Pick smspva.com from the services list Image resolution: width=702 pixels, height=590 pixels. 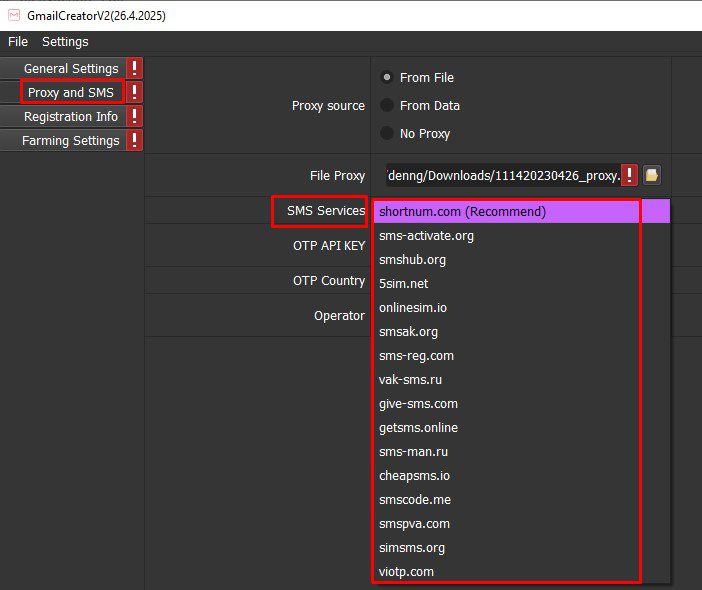pyautogui.click(x=522, y=524)
